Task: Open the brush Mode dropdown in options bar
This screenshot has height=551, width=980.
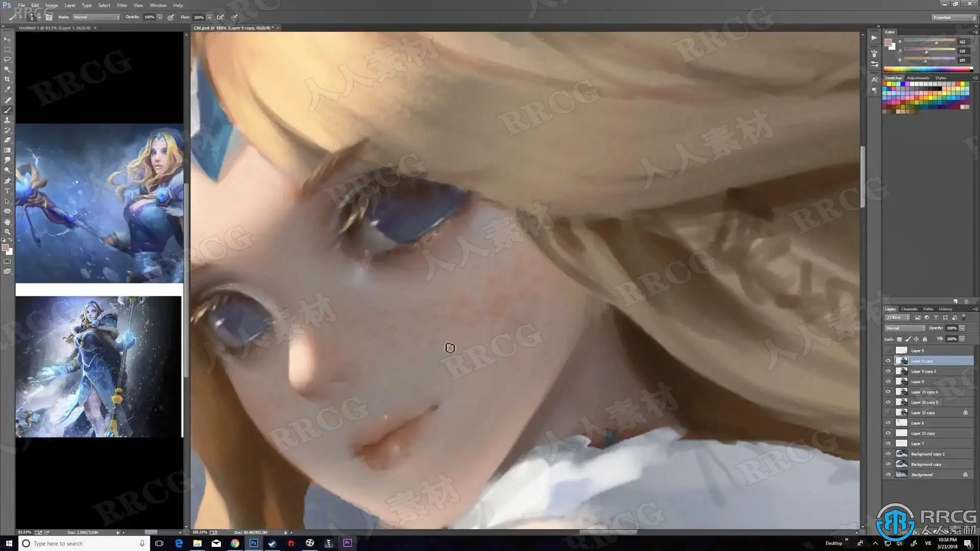Action: (x=96, y=17)
